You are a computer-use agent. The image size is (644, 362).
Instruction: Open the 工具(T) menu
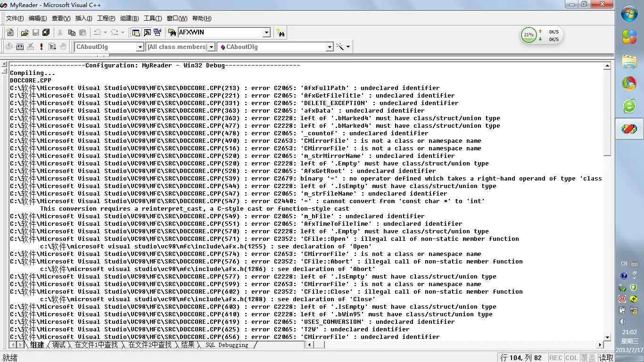[x=153, y=18]
